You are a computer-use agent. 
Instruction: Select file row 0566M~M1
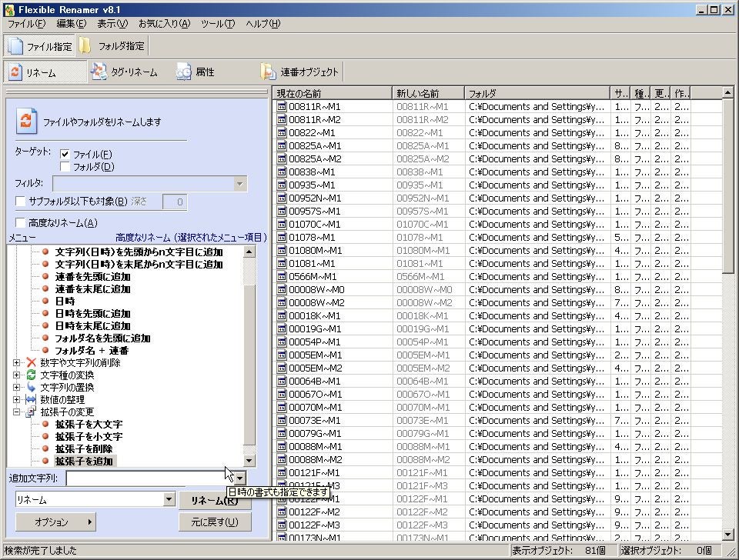[497, 277]
